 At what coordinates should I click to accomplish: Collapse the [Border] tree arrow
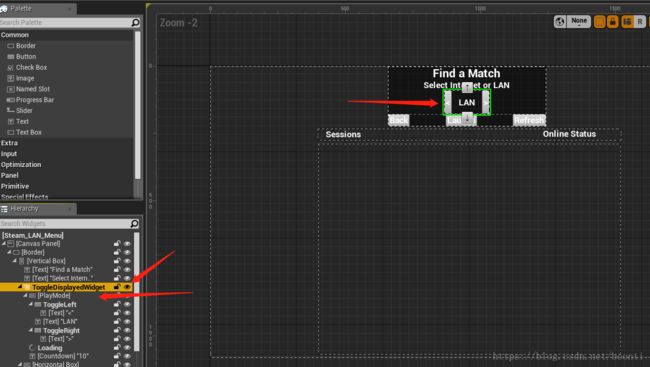coord(9,252)
